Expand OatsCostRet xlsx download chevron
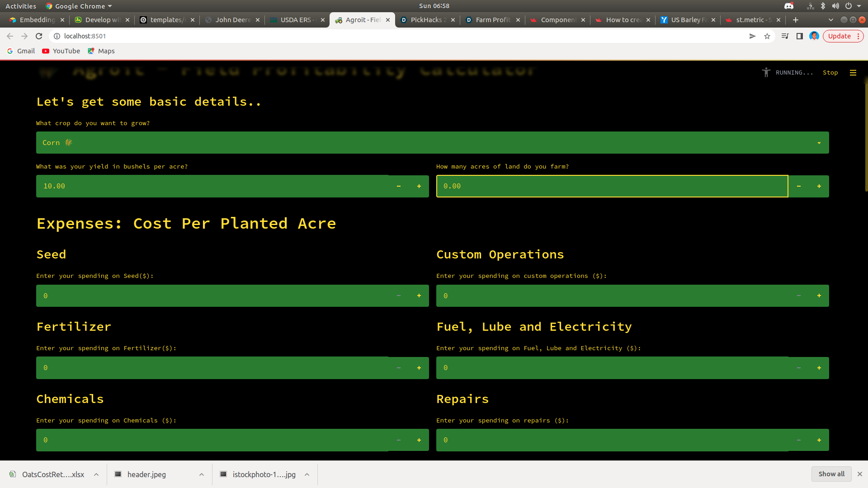 96,474
